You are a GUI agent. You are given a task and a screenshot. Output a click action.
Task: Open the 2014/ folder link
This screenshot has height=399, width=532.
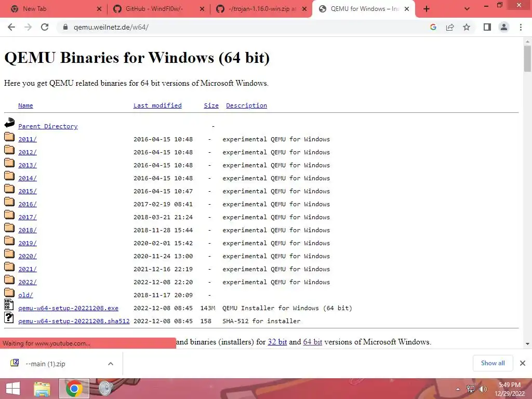28,178
